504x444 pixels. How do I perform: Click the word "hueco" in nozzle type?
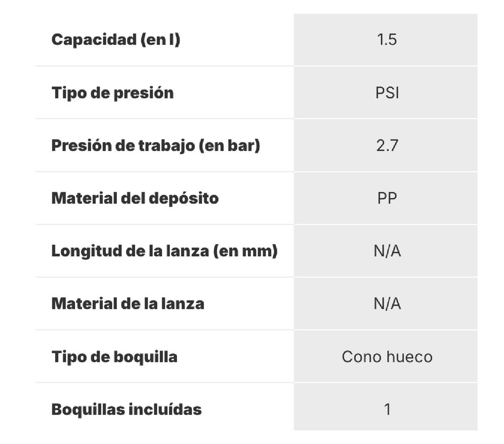409,357
